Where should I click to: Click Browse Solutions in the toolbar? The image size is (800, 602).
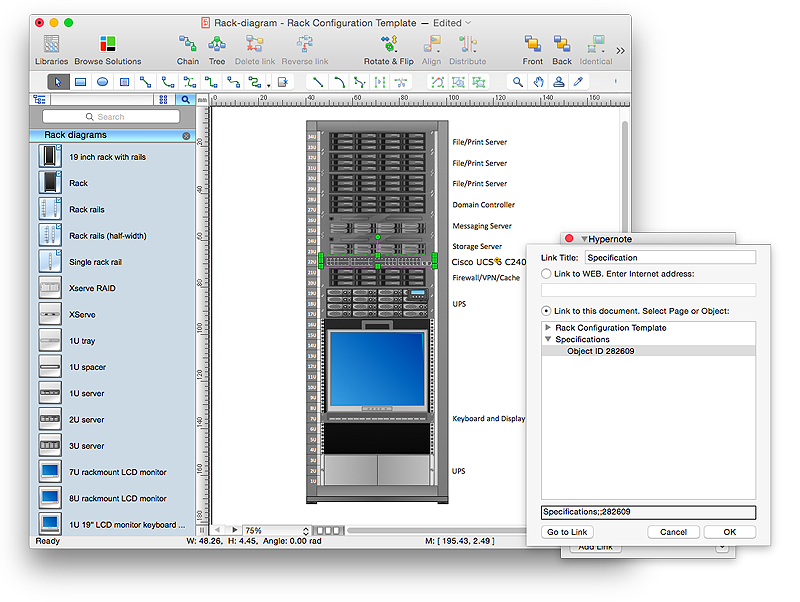108,47
